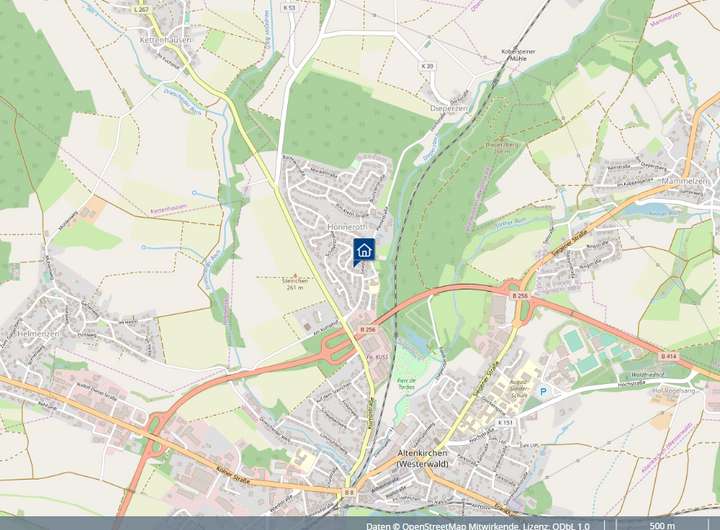Click the Kölner Straße road label
Viewport: 720px width, 530px height.
(x=234, y=474)
